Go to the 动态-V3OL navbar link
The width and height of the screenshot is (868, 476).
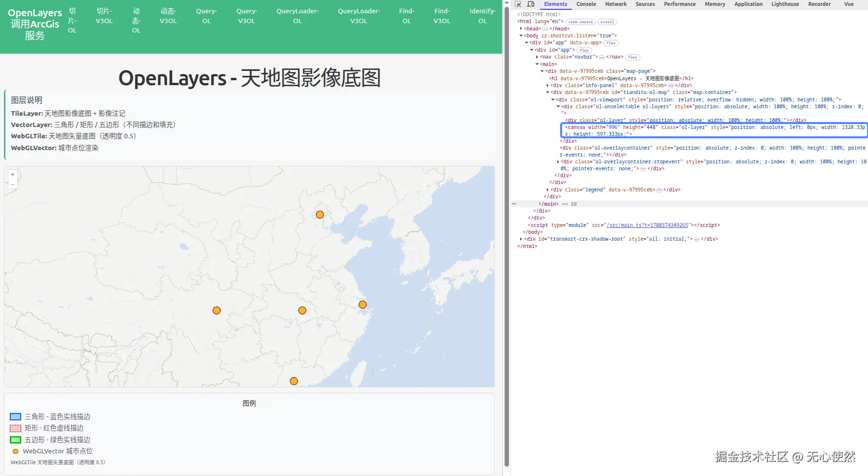(x=168, y=16)
